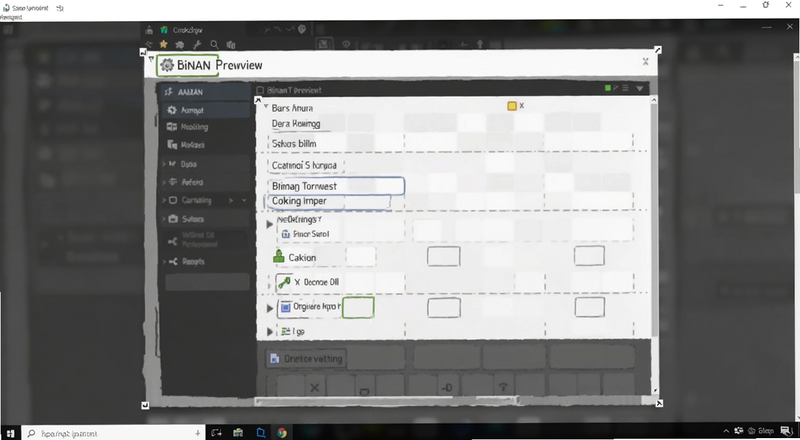This screenshot has width=800, height=440.
Task: Tick the last checkbox in Cakion row
Action: (x=589, y=256)
